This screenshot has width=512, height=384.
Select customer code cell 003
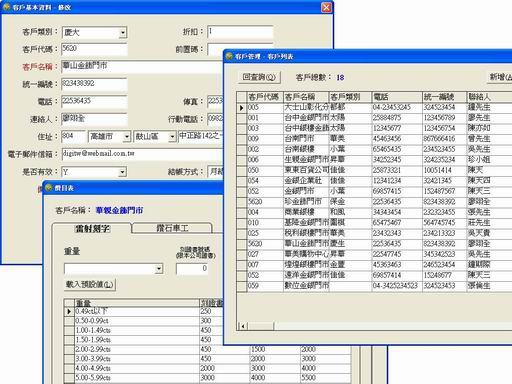[x=265, y=128]
